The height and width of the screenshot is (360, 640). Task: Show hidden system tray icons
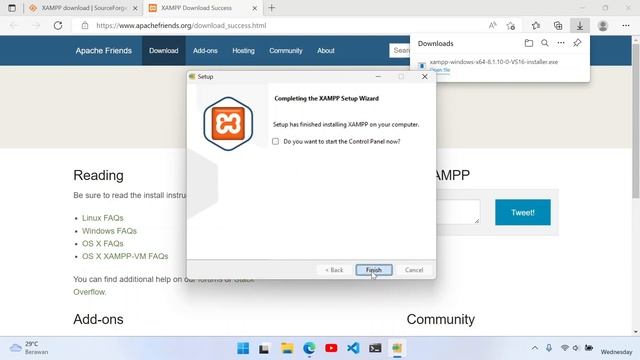point(535,348)
